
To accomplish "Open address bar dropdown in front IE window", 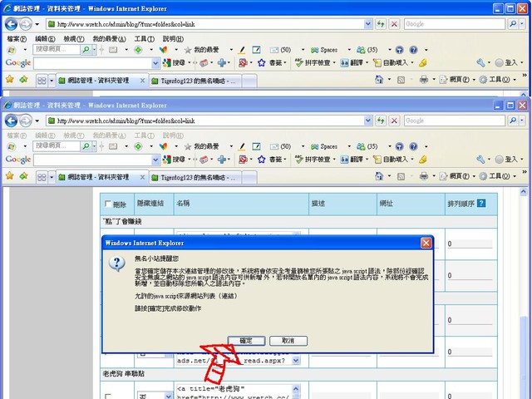I will [368, 121].
